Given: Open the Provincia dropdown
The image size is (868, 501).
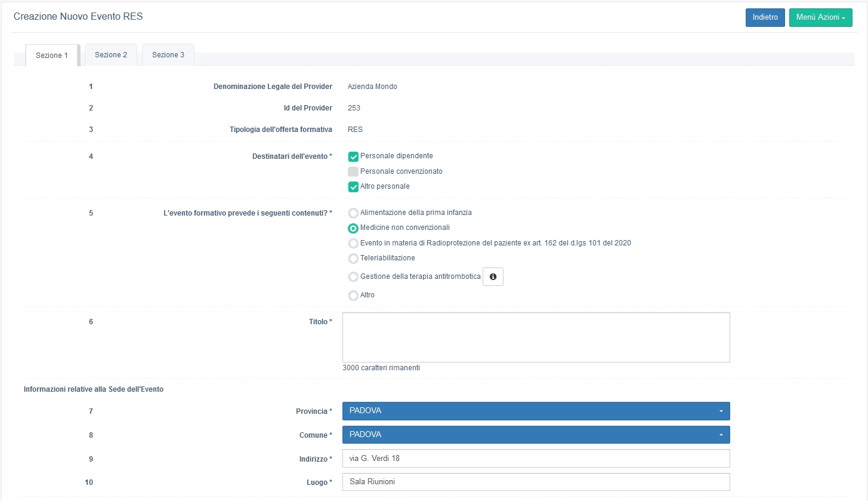Looking at the screenshot, I should click(x=536, y=411).
